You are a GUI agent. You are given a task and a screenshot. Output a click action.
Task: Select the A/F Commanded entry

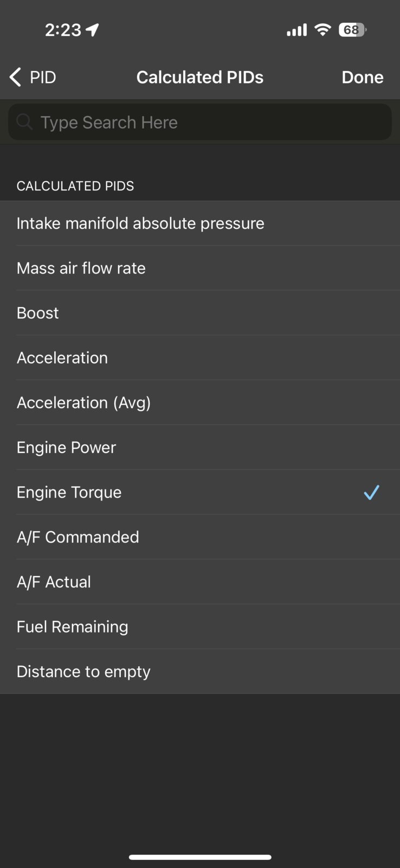200,537
